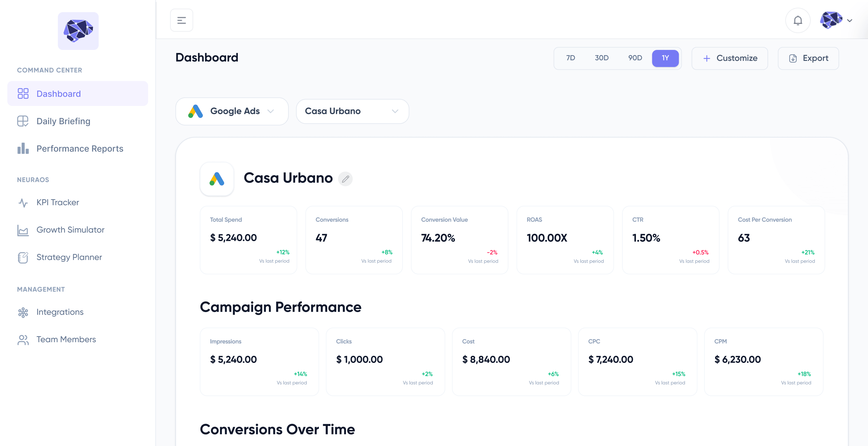
Task: Open Dashboard from sidebar menu
Action: point(77,93)
